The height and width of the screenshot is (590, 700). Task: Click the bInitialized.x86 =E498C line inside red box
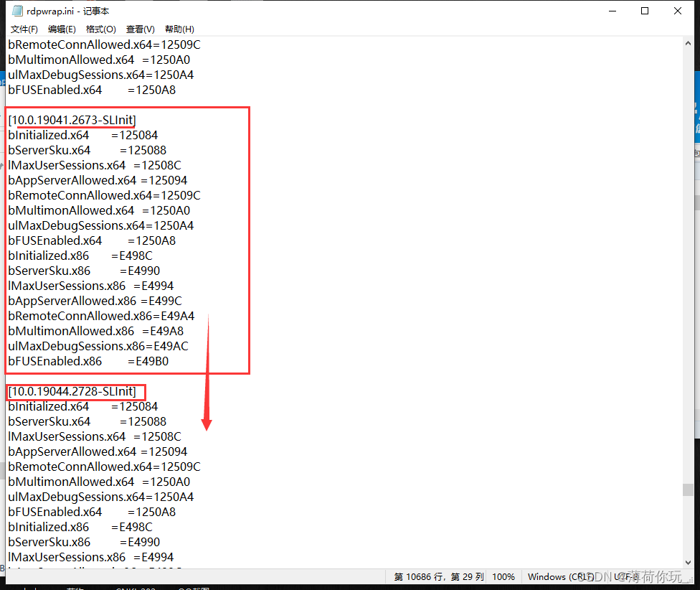[80, 256]
